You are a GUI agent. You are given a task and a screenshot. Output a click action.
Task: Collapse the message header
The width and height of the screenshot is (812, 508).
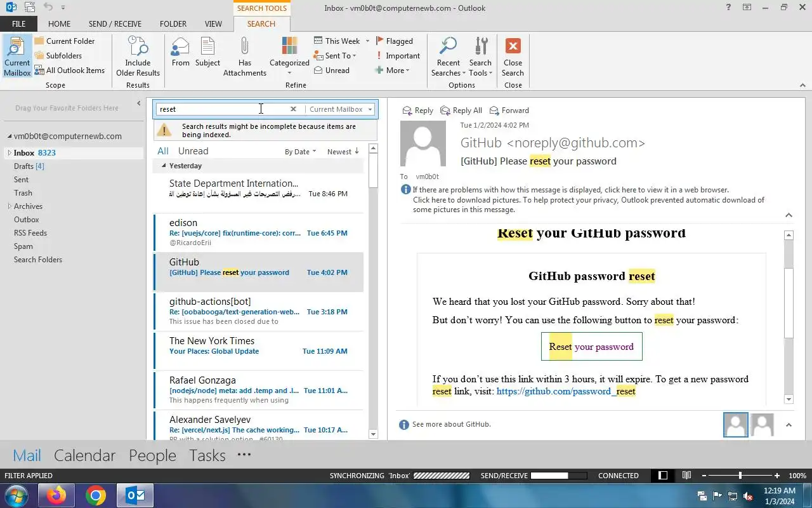[789, 215]
